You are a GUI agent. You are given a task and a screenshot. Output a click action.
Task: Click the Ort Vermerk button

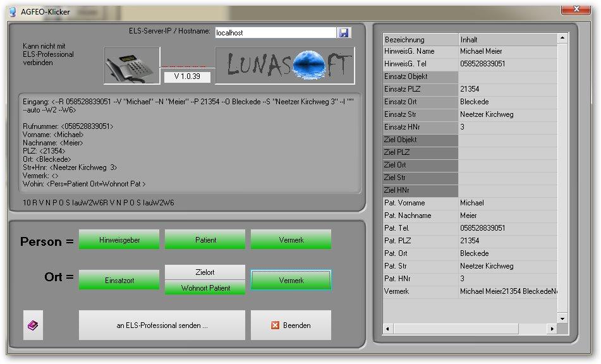tap(291, 280)
